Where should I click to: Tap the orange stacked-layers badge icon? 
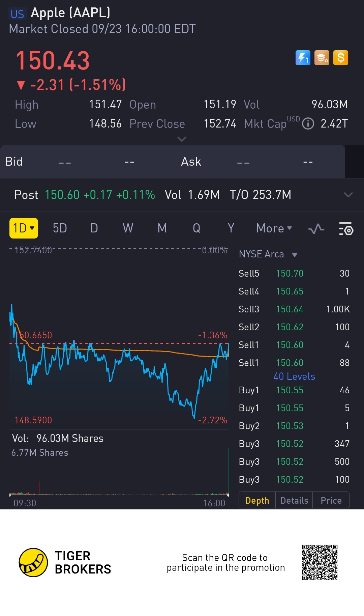[x=322, y=58]
